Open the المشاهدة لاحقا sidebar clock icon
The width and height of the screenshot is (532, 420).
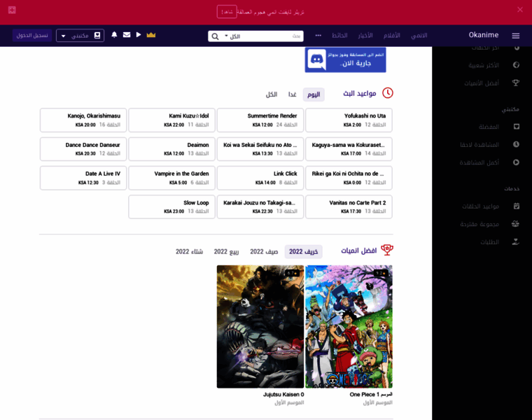coord(516,144)
